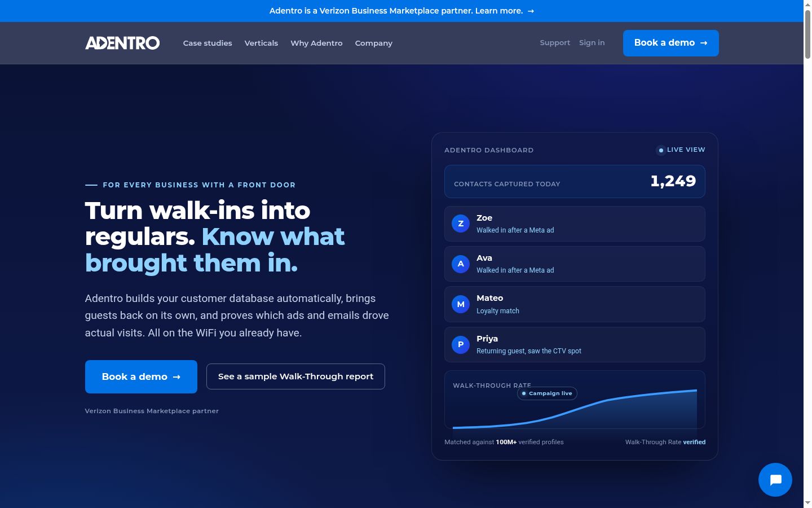Image resolution: width=812 pixels, height=508 pixels.
Task: Open the chat widget bubble
Action: coord(775,480)
